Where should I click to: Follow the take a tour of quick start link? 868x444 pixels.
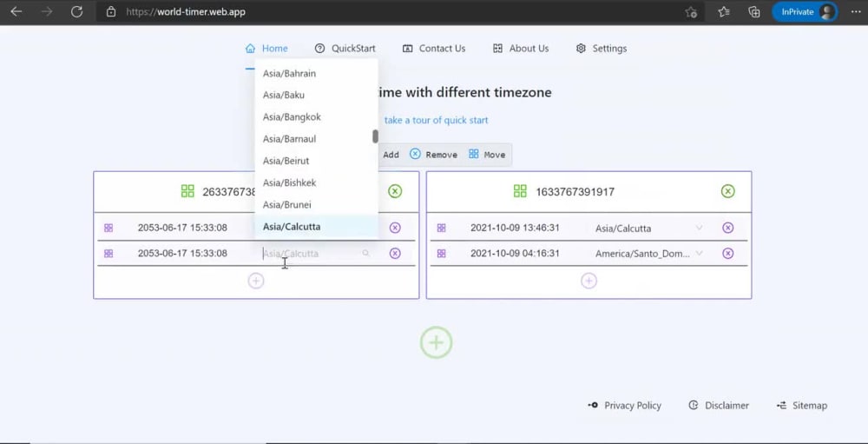tap(437, 120)
